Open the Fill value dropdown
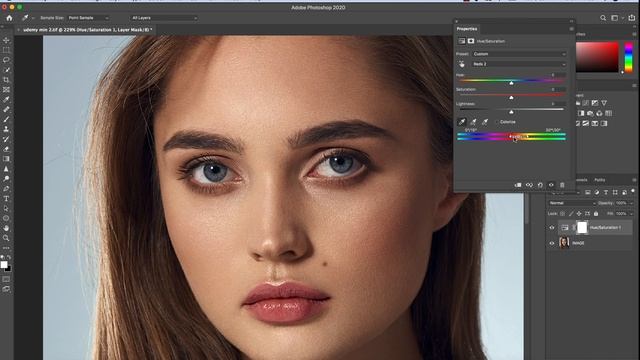 [x=631, y=213]
